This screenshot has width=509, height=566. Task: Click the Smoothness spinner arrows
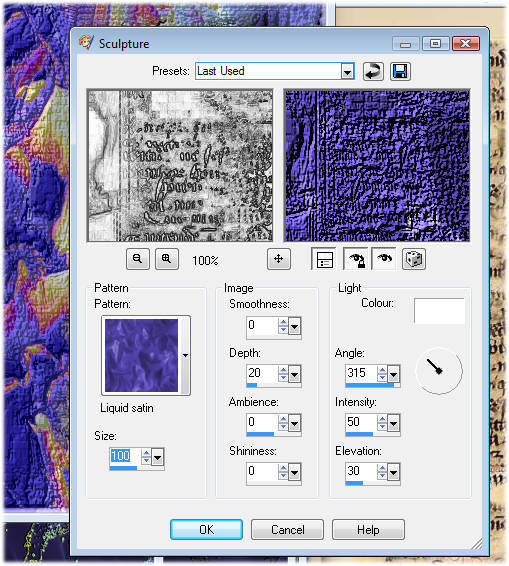(x=283, y=326)
